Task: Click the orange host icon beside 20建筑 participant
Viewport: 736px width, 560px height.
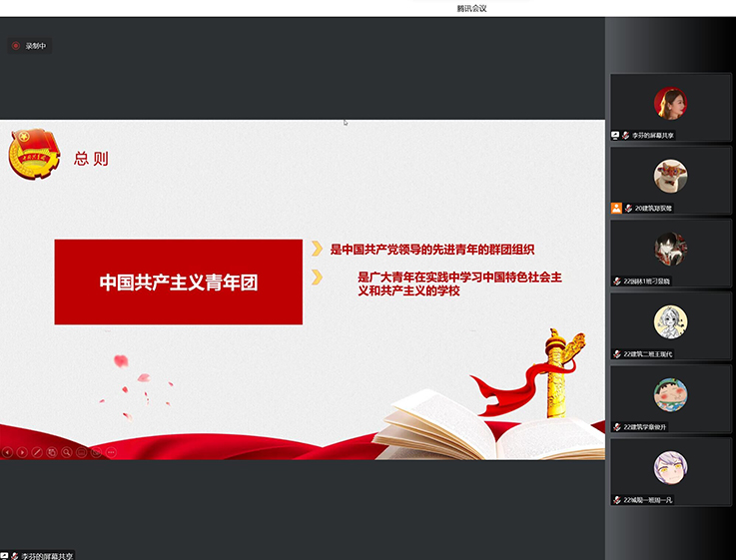Action: (616, 208)
